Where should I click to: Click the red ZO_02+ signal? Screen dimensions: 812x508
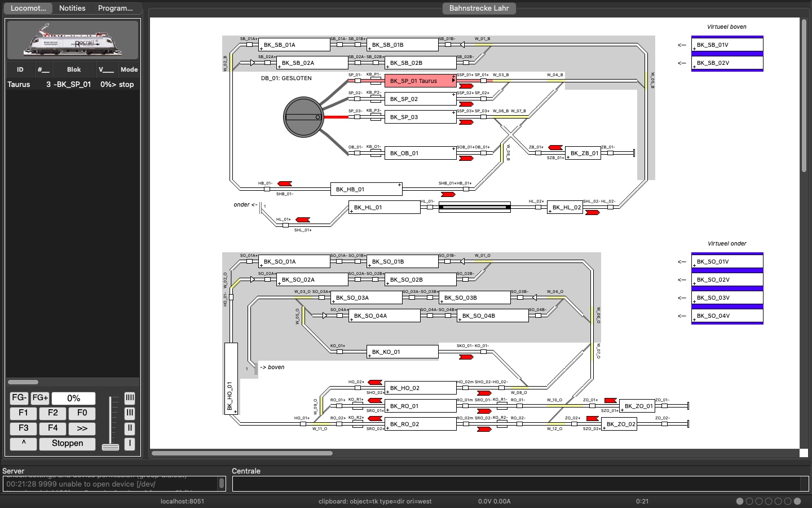593,418
